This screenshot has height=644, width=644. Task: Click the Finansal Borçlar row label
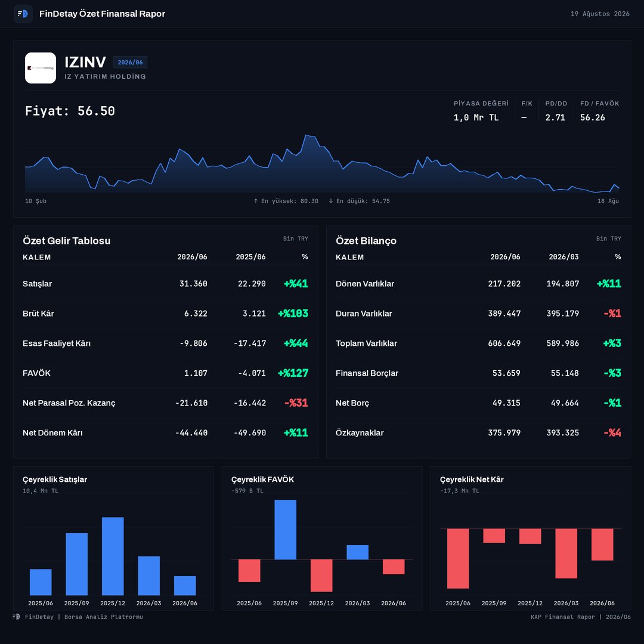pos(367,373)
